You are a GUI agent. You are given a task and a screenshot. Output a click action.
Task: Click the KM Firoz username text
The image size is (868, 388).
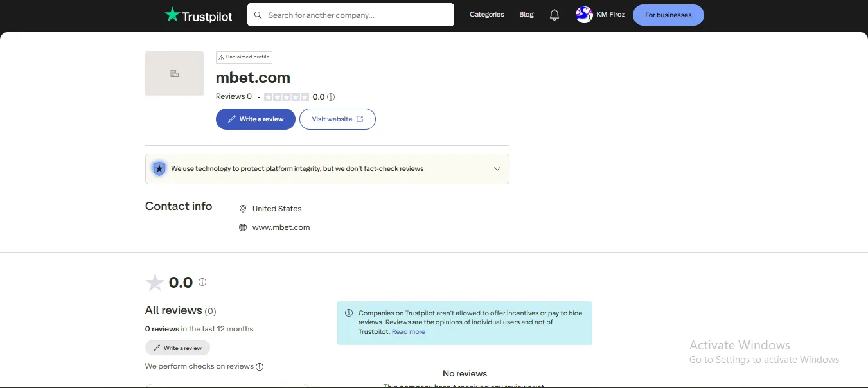[x=610, y=14]
